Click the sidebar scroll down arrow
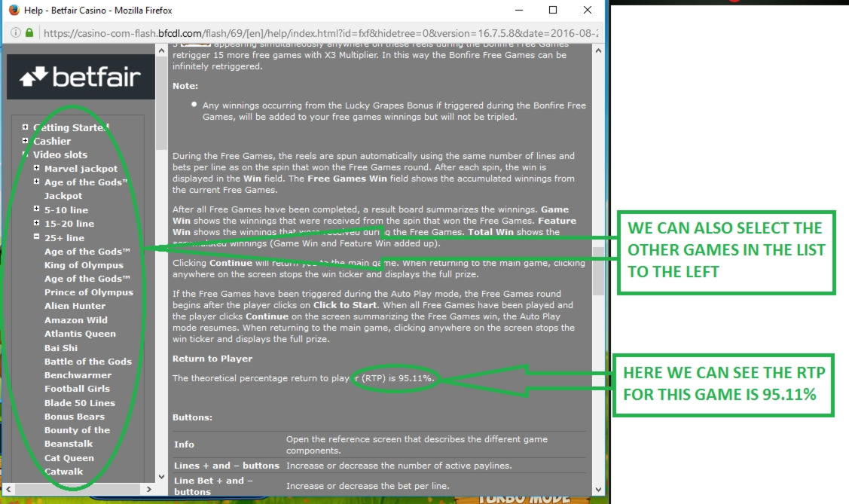849x504 pixels. coord(161,477)
